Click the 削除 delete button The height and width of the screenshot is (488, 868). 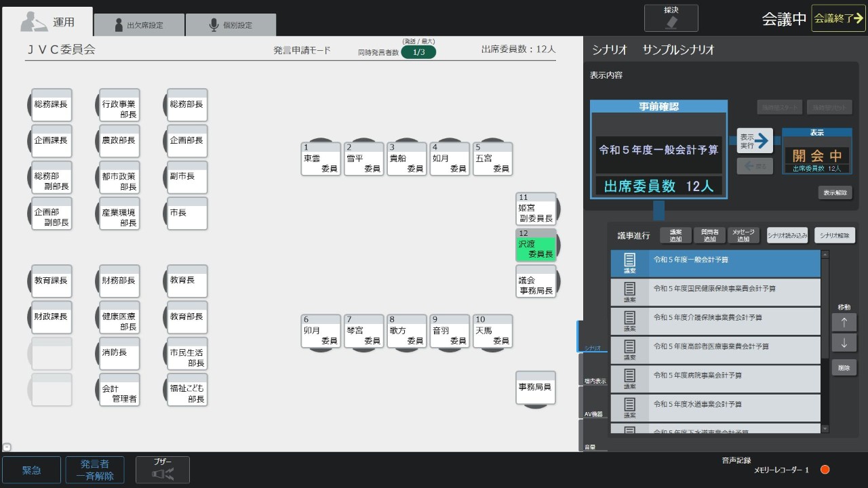(x=844, y=367)
